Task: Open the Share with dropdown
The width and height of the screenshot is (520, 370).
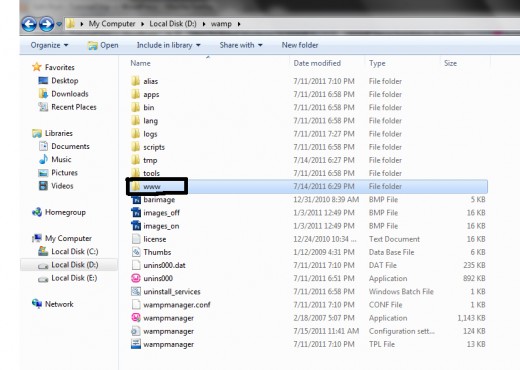Action: tap(241, 45)
